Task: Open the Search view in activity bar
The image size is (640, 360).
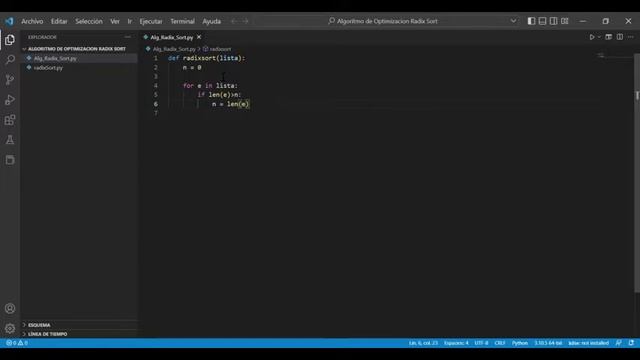Action: point(10,60)
